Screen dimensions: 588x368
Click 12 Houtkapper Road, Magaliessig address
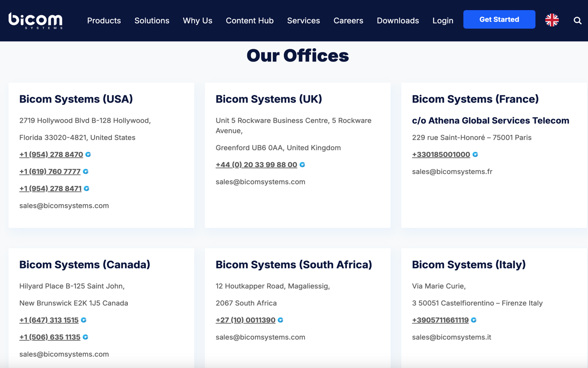point(273,286)
